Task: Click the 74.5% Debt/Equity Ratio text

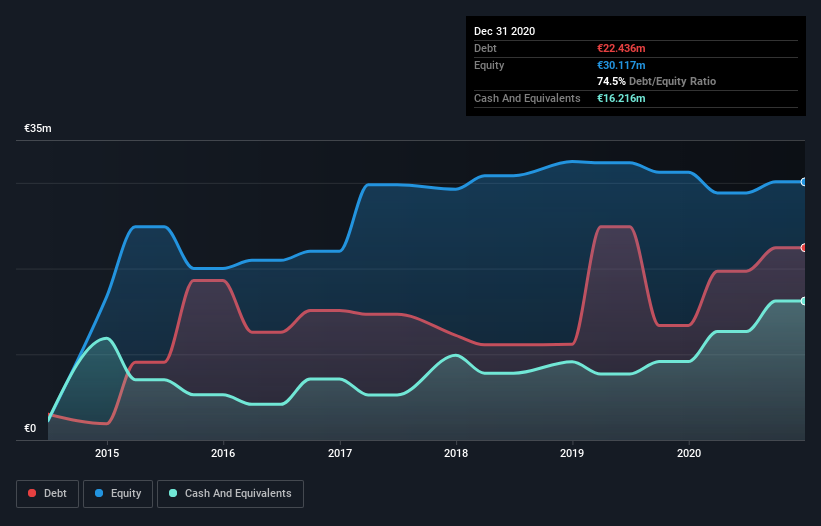Action: pos(657,81)
